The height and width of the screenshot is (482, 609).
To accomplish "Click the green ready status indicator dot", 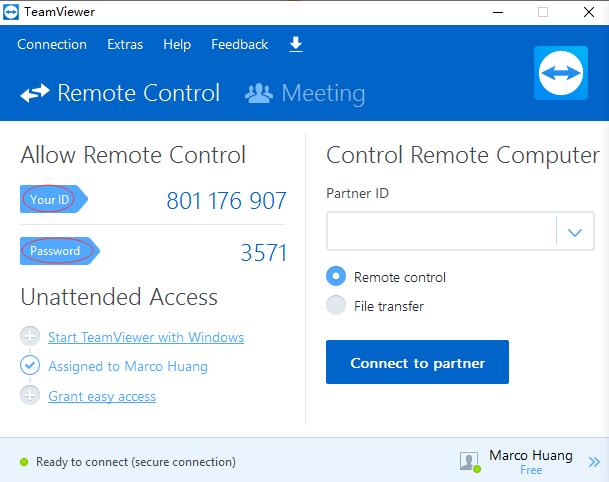I will [24, 462].
